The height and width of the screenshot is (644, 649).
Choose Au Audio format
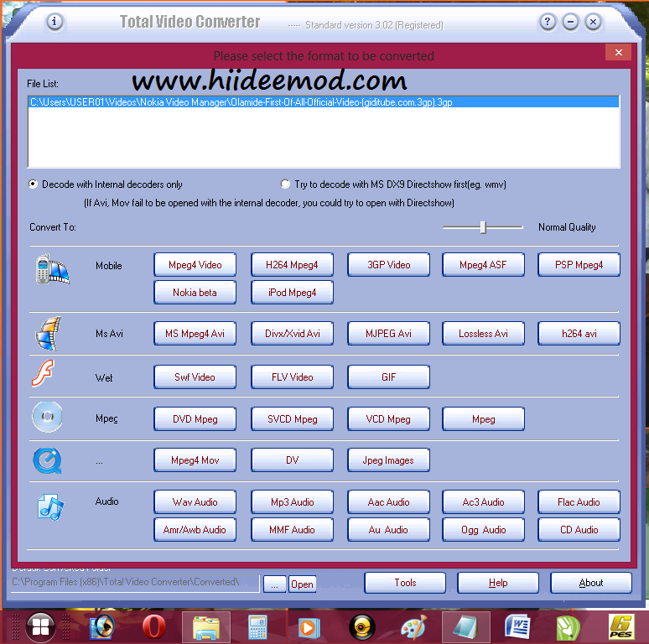(389, 530)
